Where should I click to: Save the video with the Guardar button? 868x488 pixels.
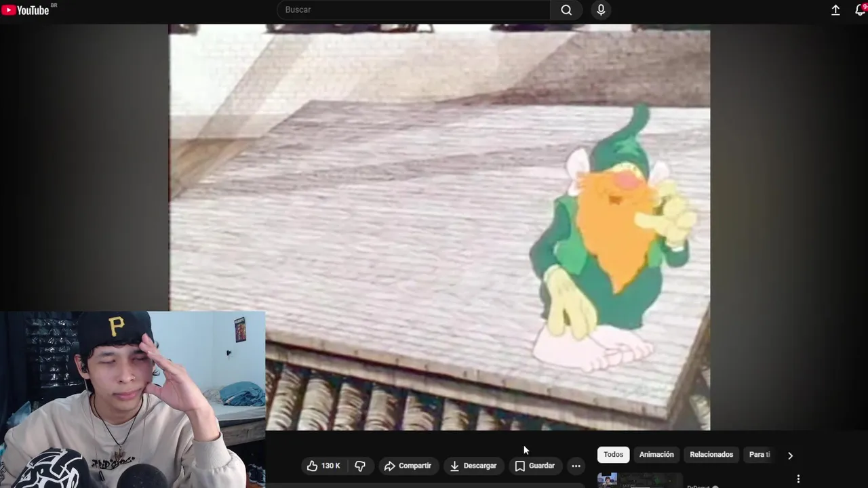535,466
